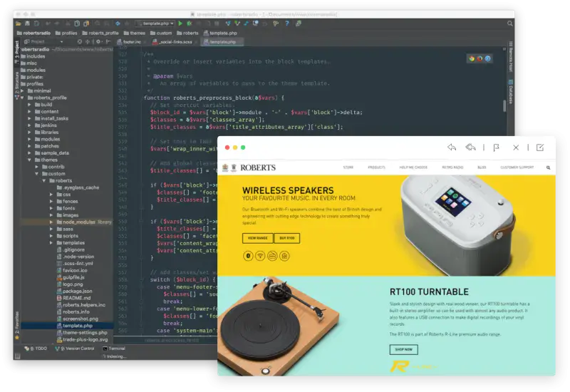The width and height of the screenshot is (570, 392).
Task: Toggle the Favorites tool window
Action: [x=16, y=325]
